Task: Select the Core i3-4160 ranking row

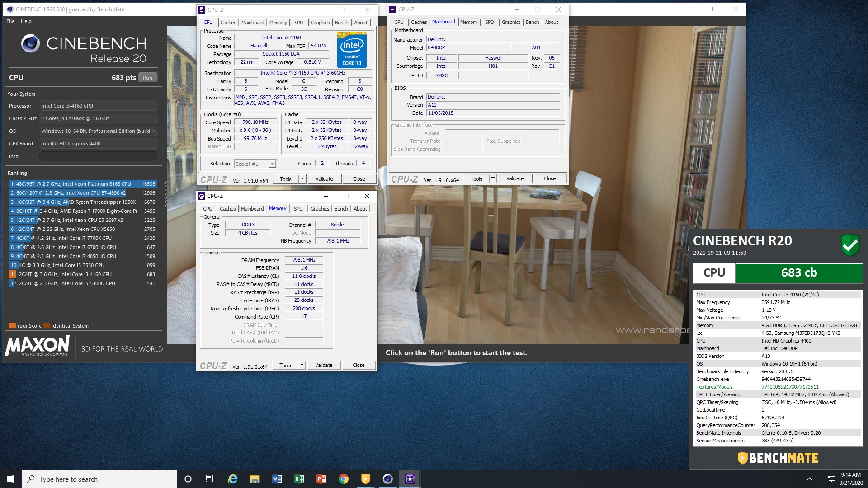Action: tap(83, 274)
